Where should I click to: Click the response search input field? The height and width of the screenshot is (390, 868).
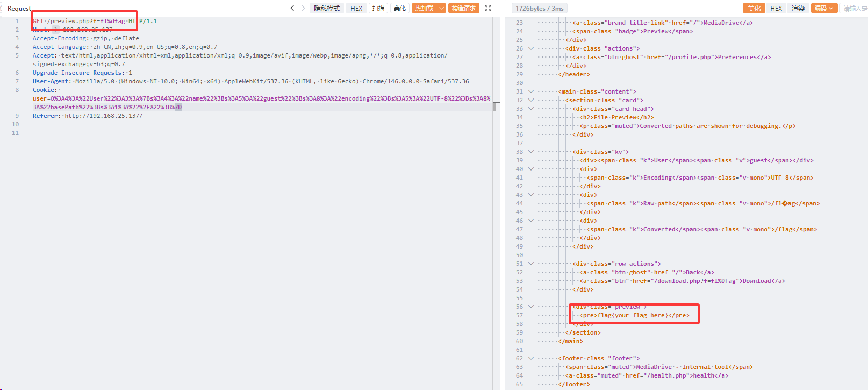855,8
